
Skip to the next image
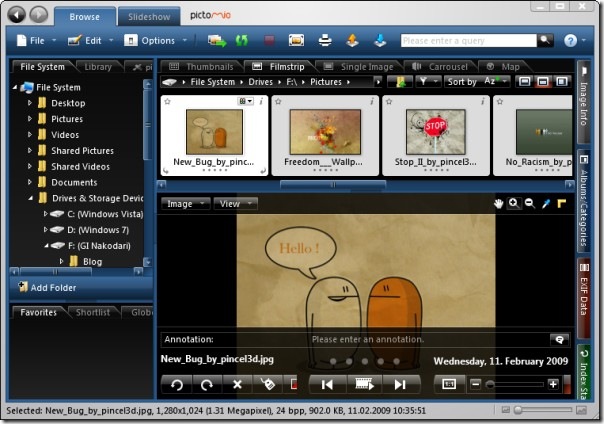tap(400, 384)
